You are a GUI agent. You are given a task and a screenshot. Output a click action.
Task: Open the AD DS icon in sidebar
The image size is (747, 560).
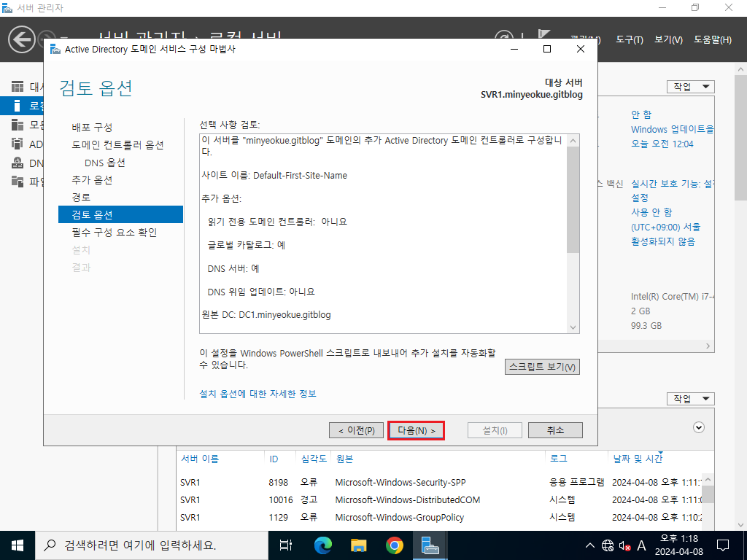(x=18, y=144)
